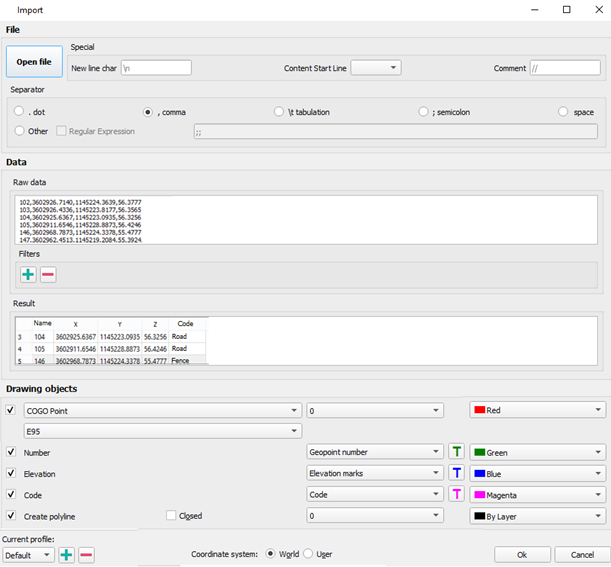The height and width of the screenshot is (567, 611).
Task: Choose the tabulation separator radio button
Action: tap(279, 112)
